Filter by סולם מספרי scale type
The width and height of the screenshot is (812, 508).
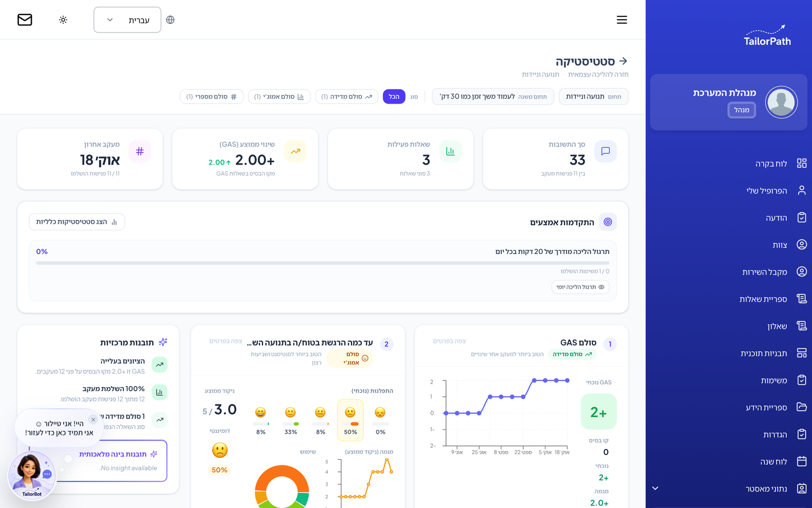212,97
